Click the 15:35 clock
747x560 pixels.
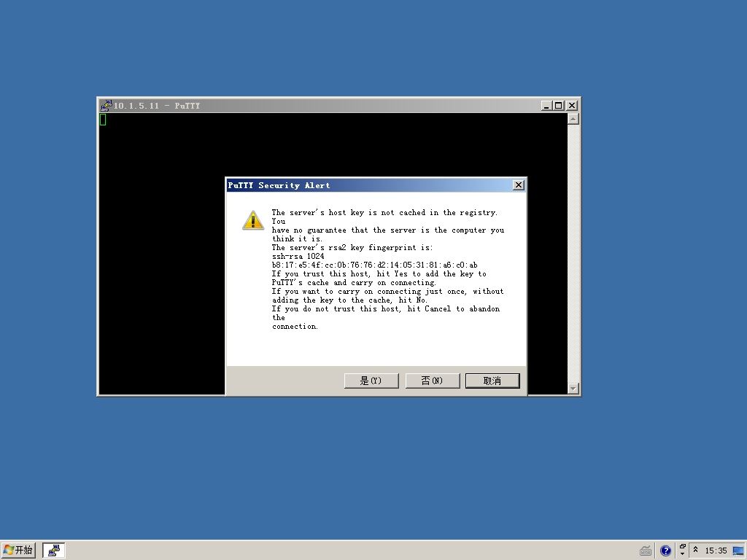716,551
